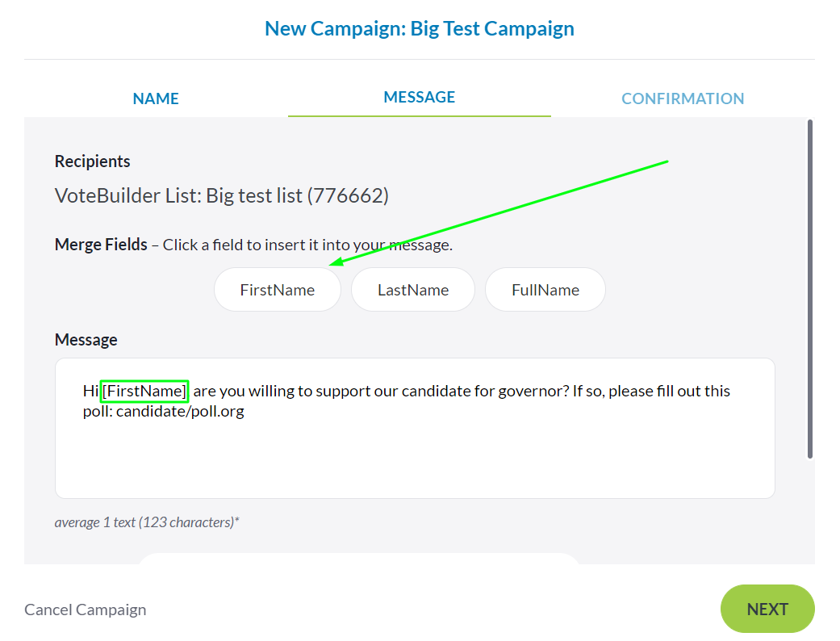Click the VoteBuilder List recipients entry
Screen dimensions: 840x641
[x=221, y=195]
